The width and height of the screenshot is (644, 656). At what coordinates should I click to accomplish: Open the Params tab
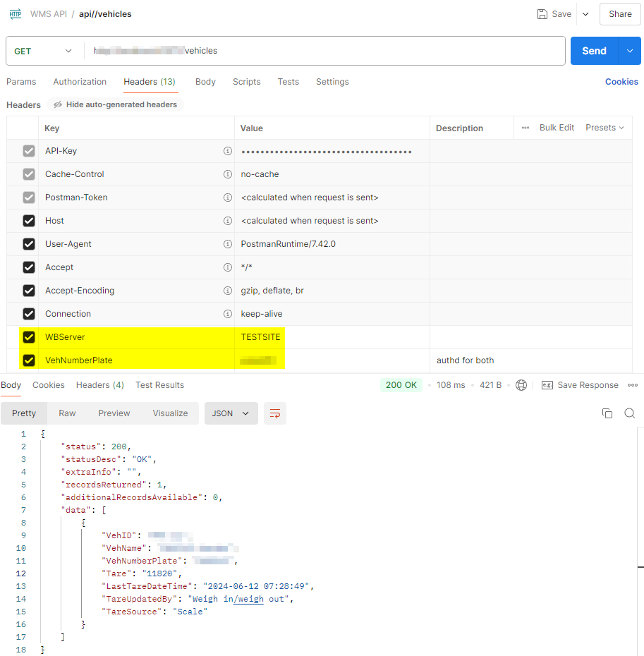pyautogui.click(x=21, y=82)
